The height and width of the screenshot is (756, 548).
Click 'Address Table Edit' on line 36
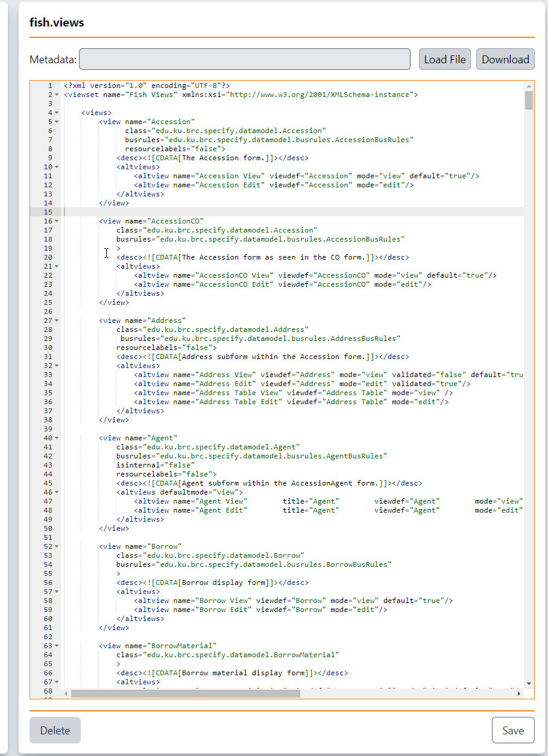click(x=240, y=402)
